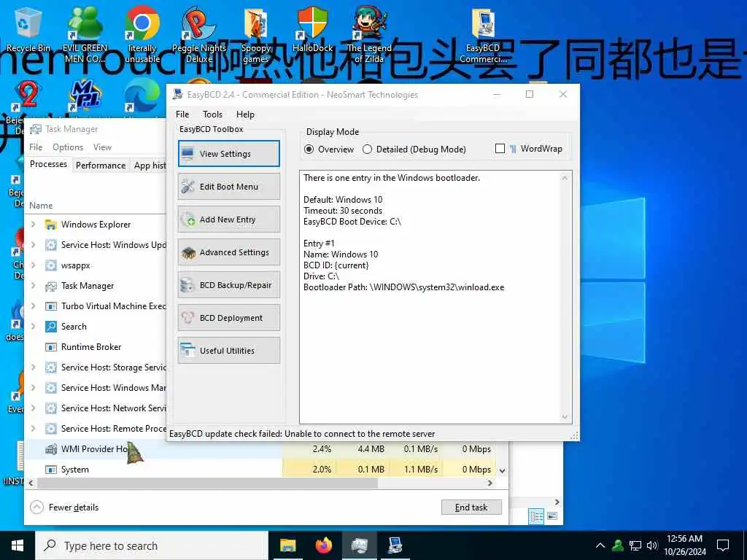Click Add New Entry in EasyBCD
Image resolution: width=747 pixels, height=560 pixels.
[x=228, y=219]
